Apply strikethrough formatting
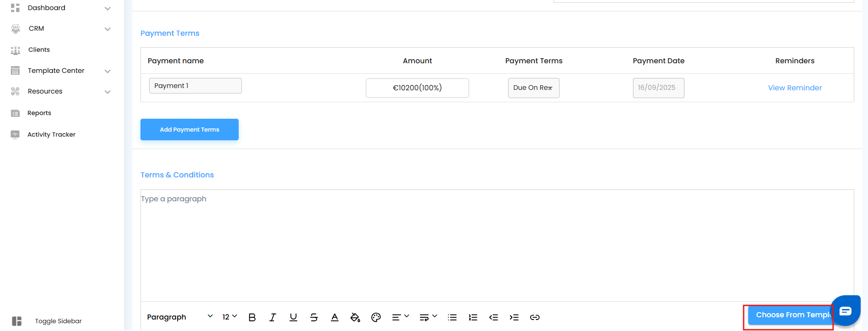This screenshot has height=331, width=868. point(314,317)
